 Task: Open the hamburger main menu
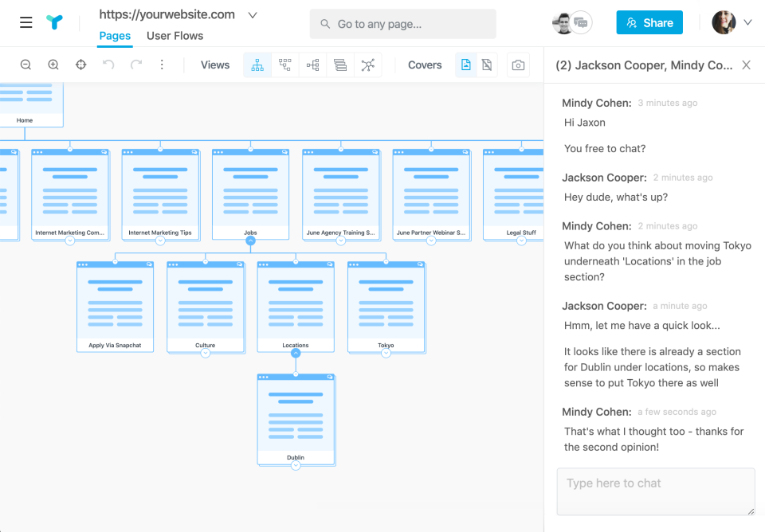click(25, 22)
